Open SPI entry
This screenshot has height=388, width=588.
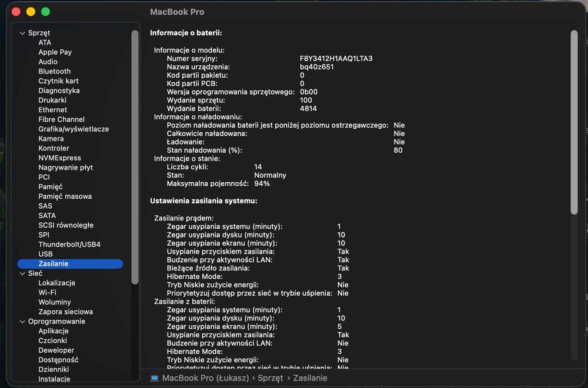(44, 235)
